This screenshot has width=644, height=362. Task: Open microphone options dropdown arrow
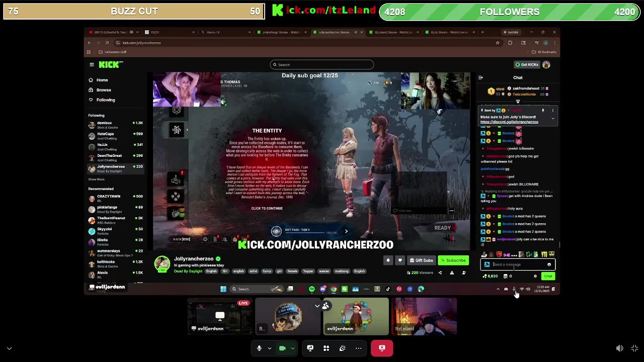[269, 348]
